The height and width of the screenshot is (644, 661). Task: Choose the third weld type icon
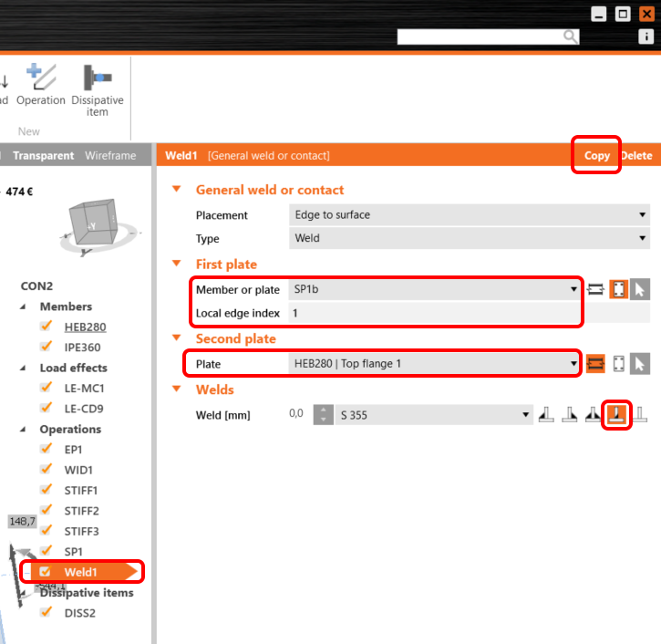[593, 414]
